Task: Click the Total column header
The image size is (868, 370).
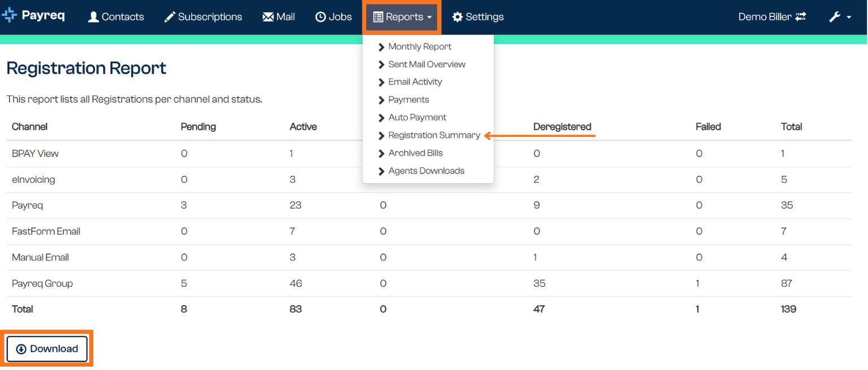Action: click(791, 127)
